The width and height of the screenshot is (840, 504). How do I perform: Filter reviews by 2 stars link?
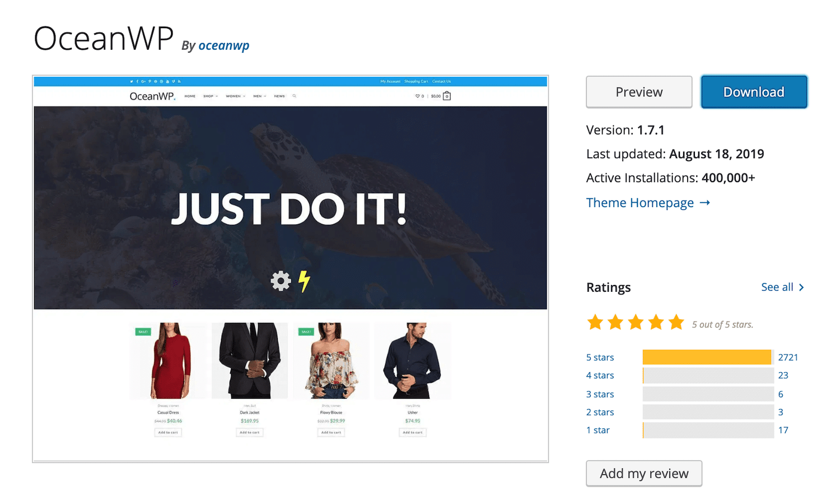(600, 412)
